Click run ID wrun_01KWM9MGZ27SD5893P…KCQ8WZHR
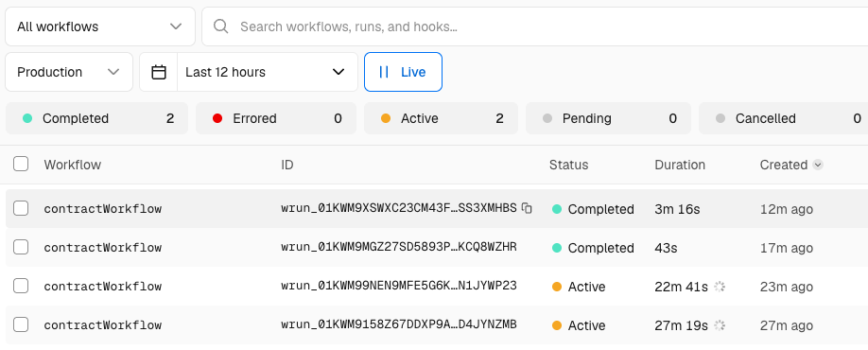Image resolution: width=868 pixels, height=350 pixels. pos(399,247)
